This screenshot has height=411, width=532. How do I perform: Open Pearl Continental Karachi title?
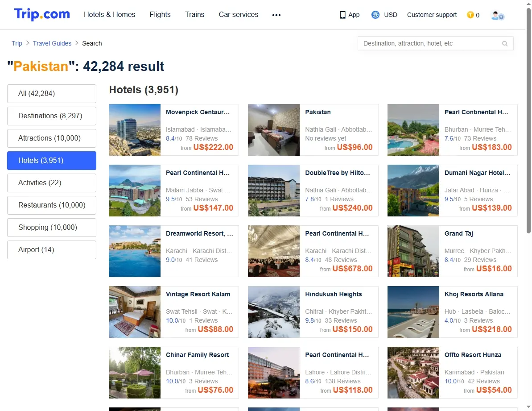coord(337,234)
